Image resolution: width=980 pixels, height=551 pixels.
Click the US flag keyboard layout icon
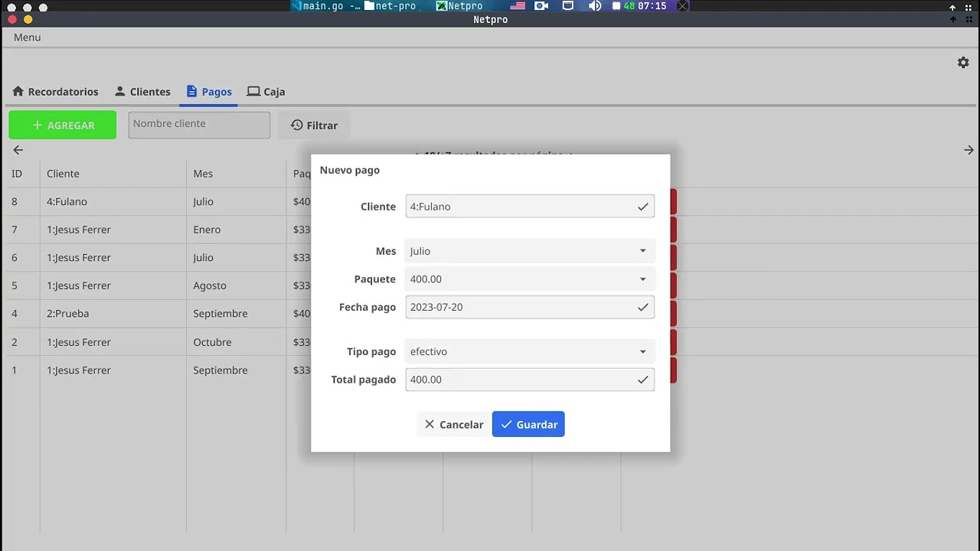pos(518,6)
